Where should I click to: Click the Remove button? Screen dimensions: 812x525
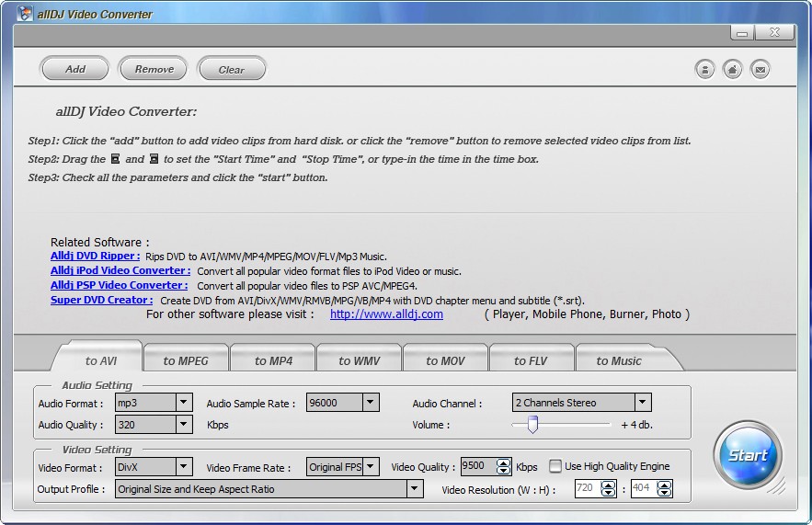[x=154, y=69]
